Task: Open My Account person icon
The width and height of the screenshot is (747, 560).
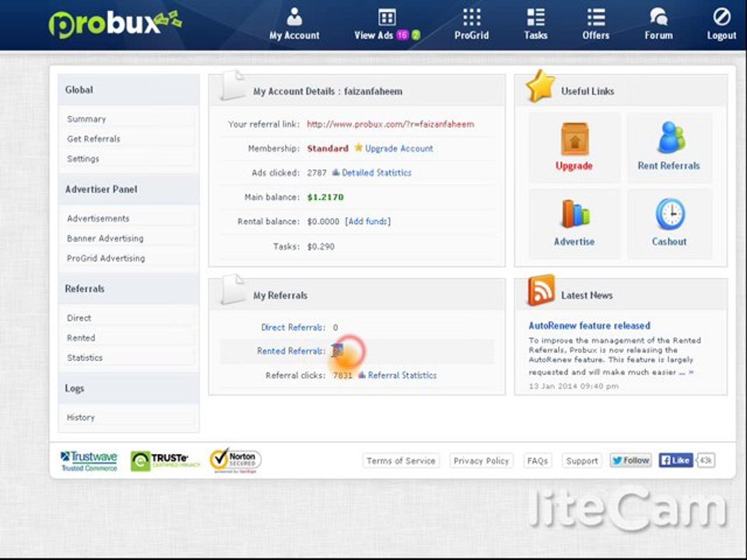Action: pyautogui.click(x=294, y=16)
